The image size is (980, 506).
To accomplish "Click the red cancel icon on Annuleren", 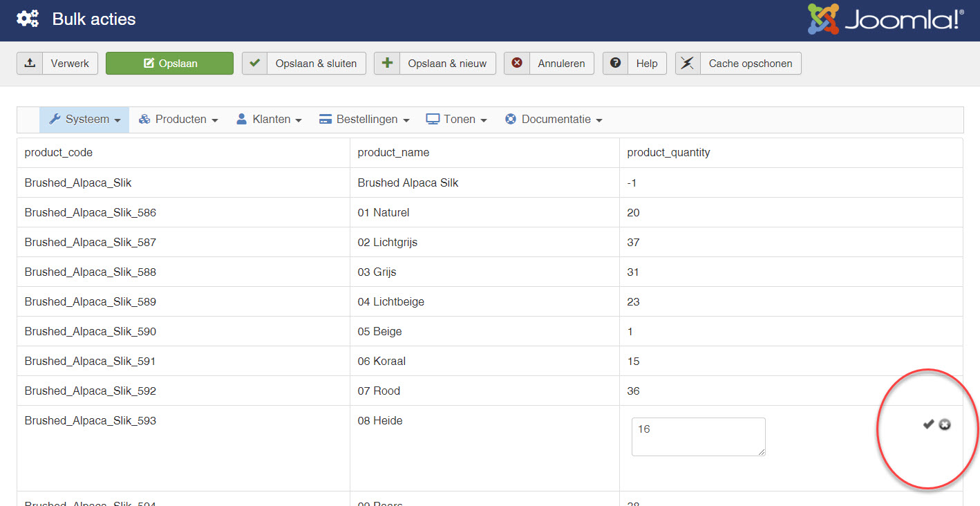I will tap(516, 64).
